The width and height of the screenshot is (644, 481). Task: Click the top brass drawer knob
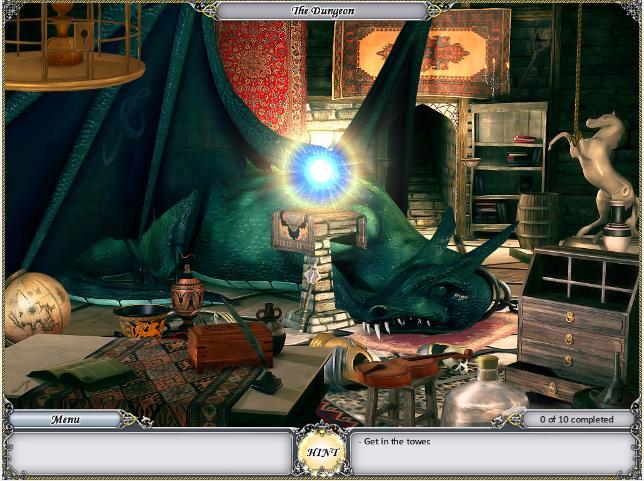(x=570, y=317)
